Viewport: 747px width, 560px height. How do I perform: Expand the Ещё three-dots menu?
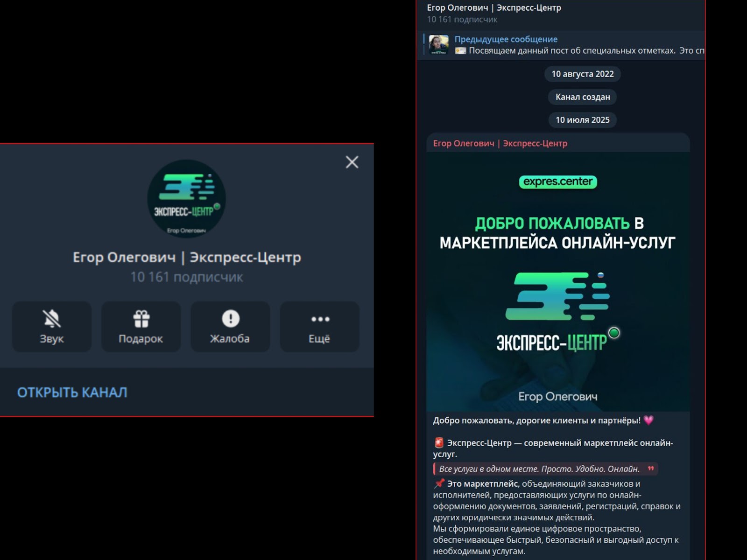click(320, 319)
